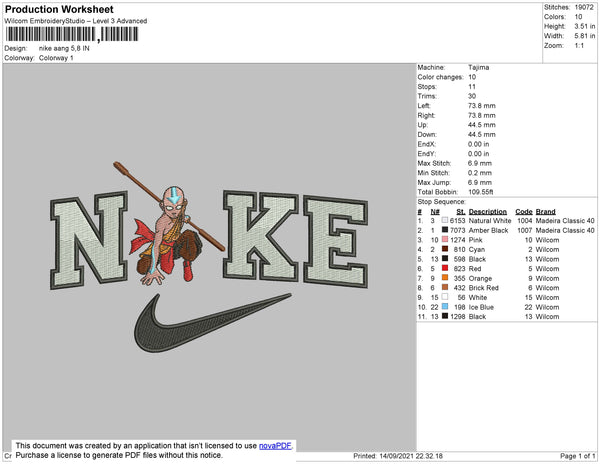Click the stitch count '6153' in row 1
This screenshot has width=600, height=464.
coord(457,221)
